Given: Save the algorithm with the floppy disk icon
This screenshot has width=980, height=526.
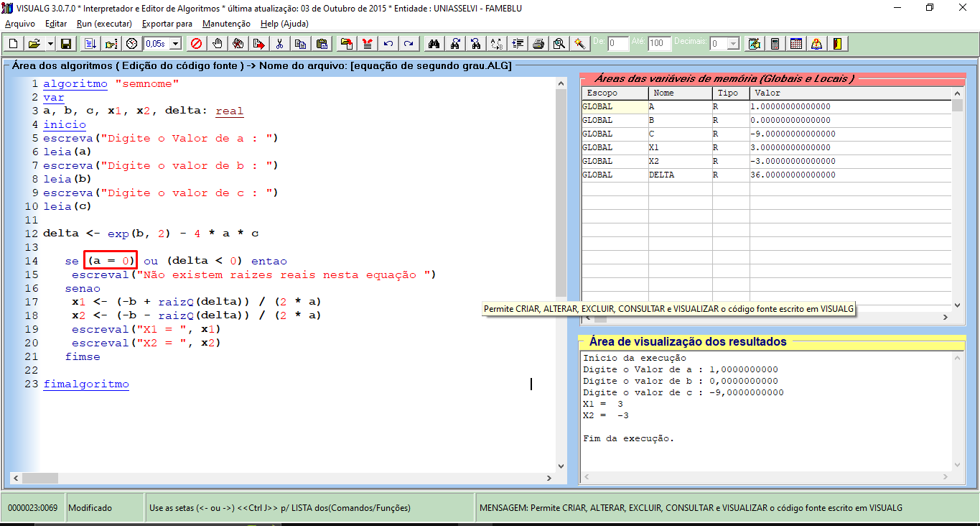Looking at the screenshot, I should click(65, 44).
